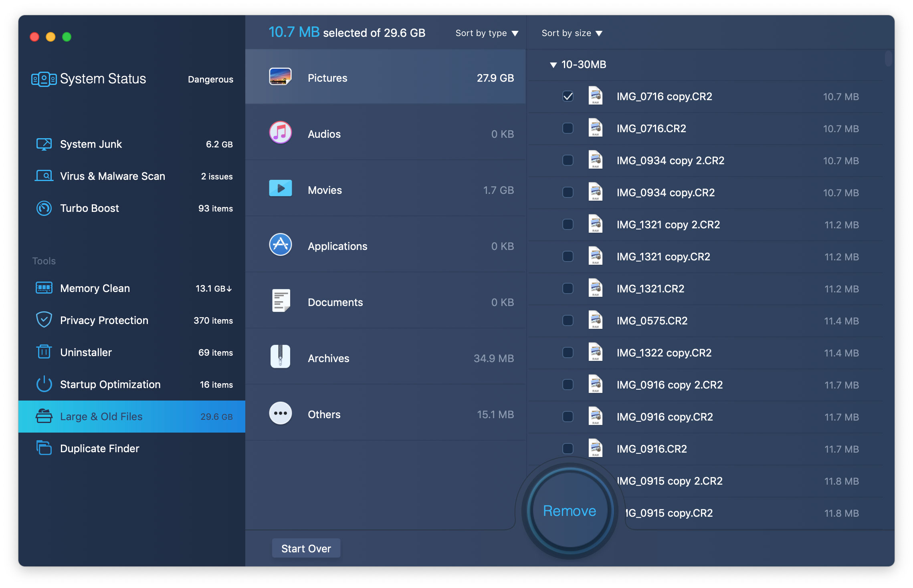Click RAW file icon of IMG_0575.CR2

596,320
